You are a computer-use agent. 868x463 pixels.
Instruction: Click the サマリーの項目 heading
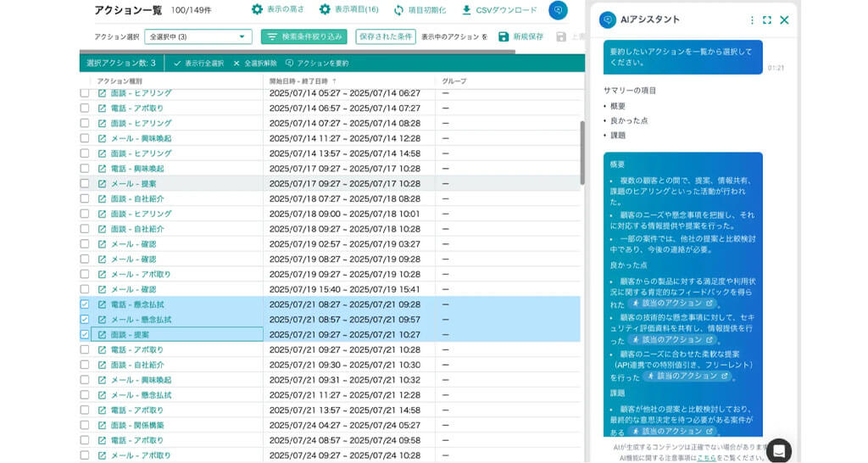coord(630,90)
